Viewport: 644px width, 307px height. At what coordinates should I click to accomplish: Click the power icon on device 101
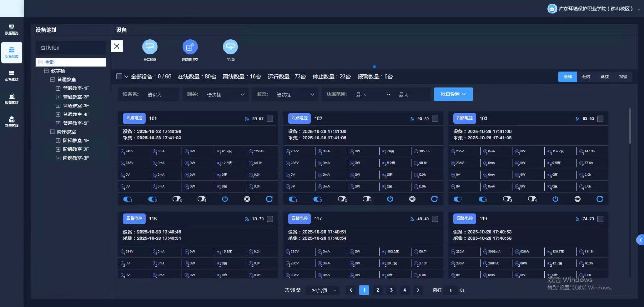point(225,199)
